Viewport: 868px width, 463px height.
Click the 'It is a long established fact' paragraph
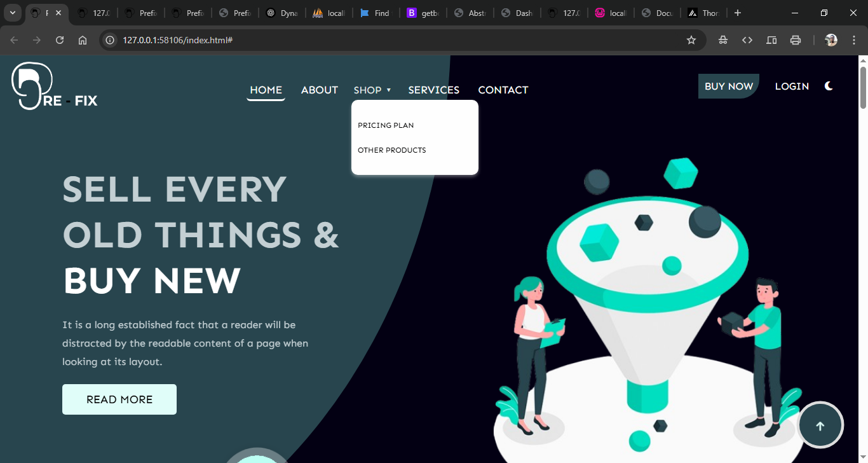click(x=186, y=343)
